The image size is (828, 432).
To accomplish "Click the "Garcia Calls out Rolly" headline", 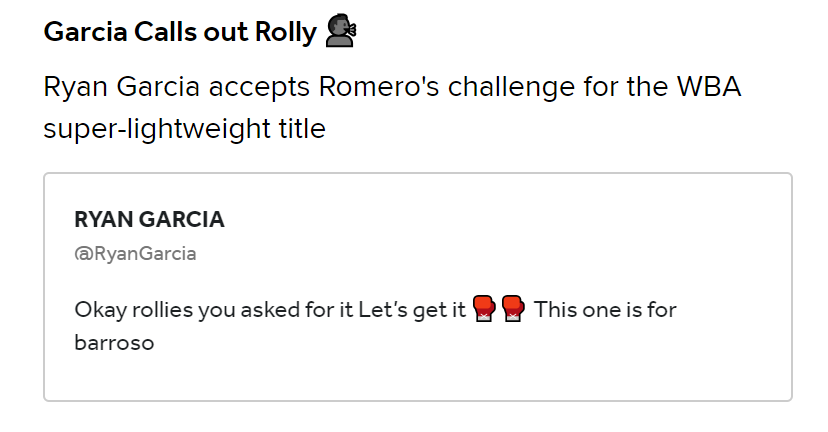I will 180,32.
